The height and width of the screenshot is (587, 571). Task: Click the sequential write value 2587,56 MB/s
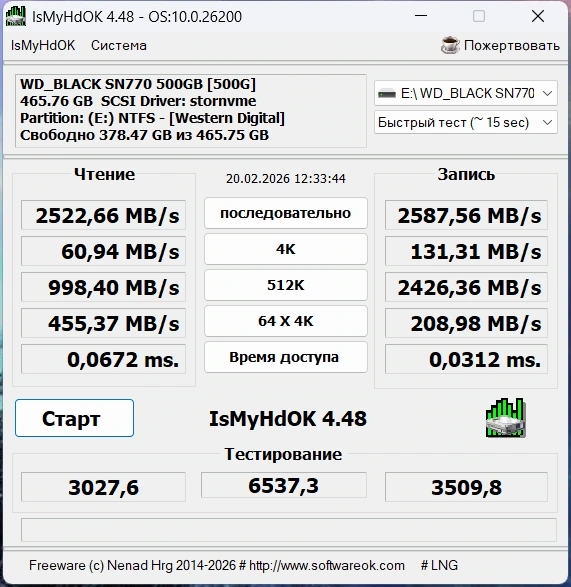pyautogui.click(x=466, y=215)
